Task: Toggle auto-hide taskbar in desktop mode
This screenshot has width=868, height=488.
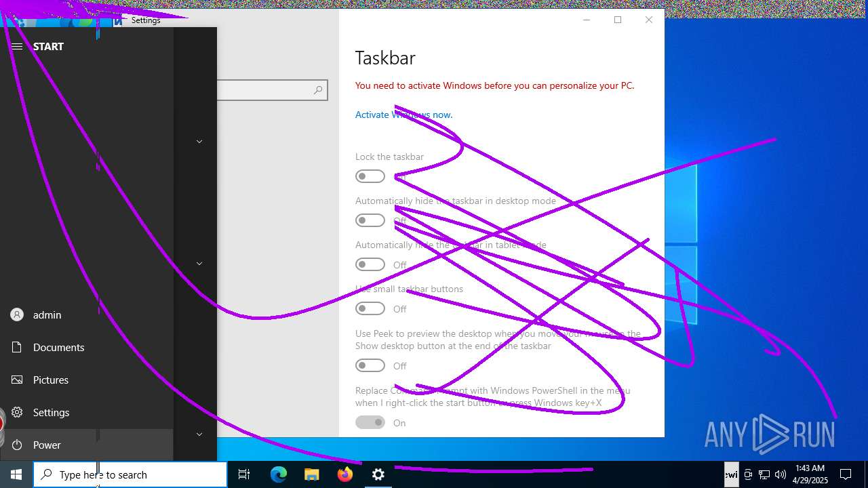Action: (370, 220)
